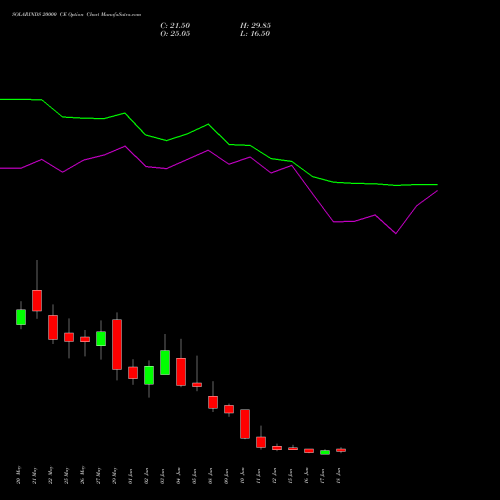Click the 27 May date label
The width and height of the screenshot is (500, 500).
99,475
